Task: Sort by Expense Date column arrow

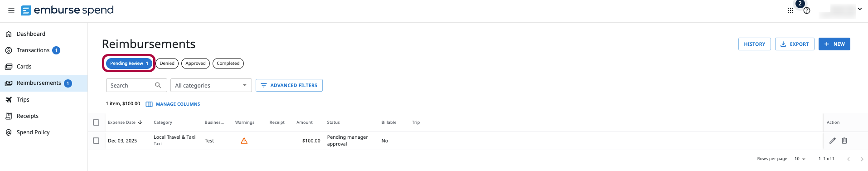Action: [x=140, y=122]
